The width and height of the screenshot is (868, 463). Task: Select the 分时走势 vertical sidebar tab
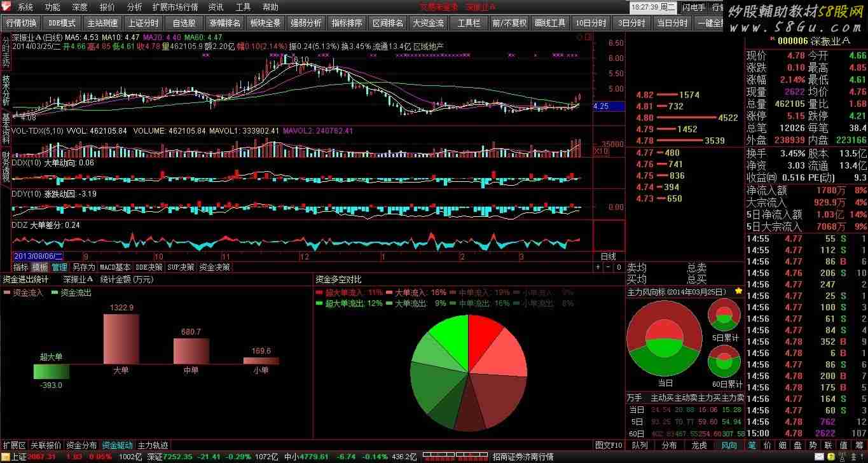(6, 51)
